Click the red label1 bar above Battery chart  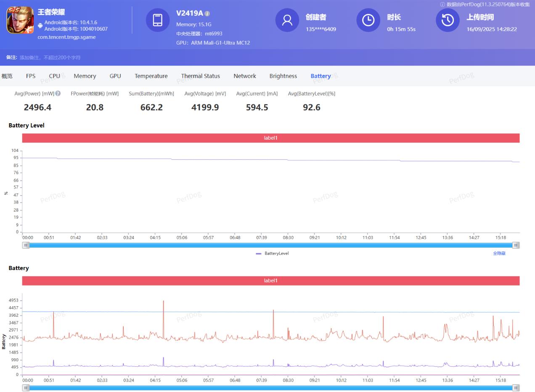[271, 281]
